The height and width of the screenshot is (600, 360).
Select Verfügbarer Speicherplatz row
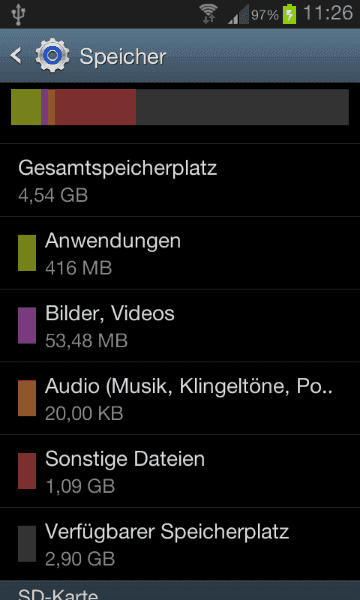click(x=180, y=544)
